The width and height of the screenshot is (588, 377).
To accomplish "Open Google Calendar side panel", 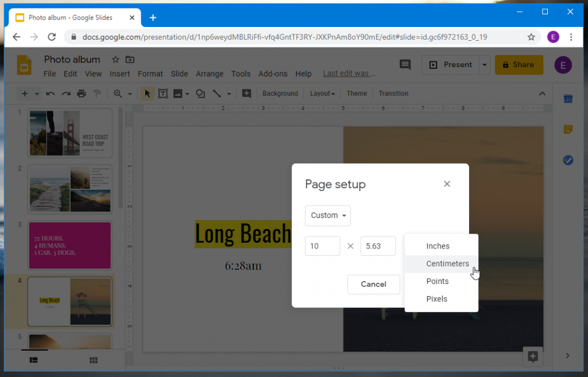I will coord(568,99).
